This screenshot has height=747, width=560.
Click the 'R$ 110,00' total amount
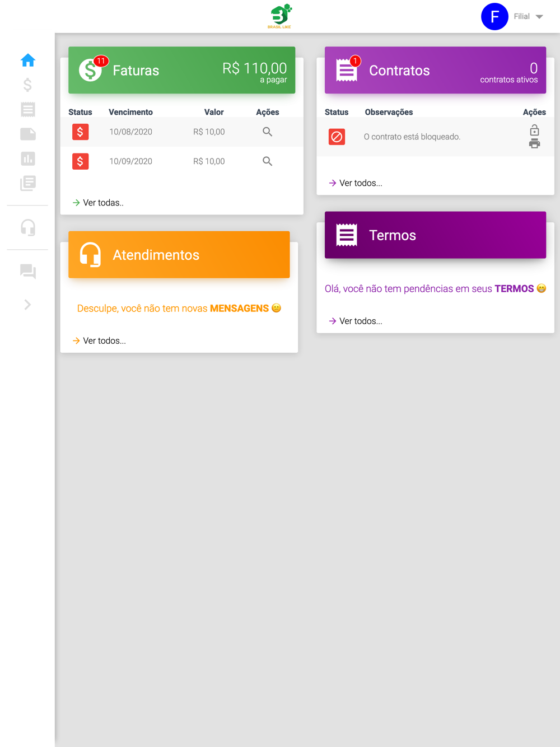coord(255,68)
